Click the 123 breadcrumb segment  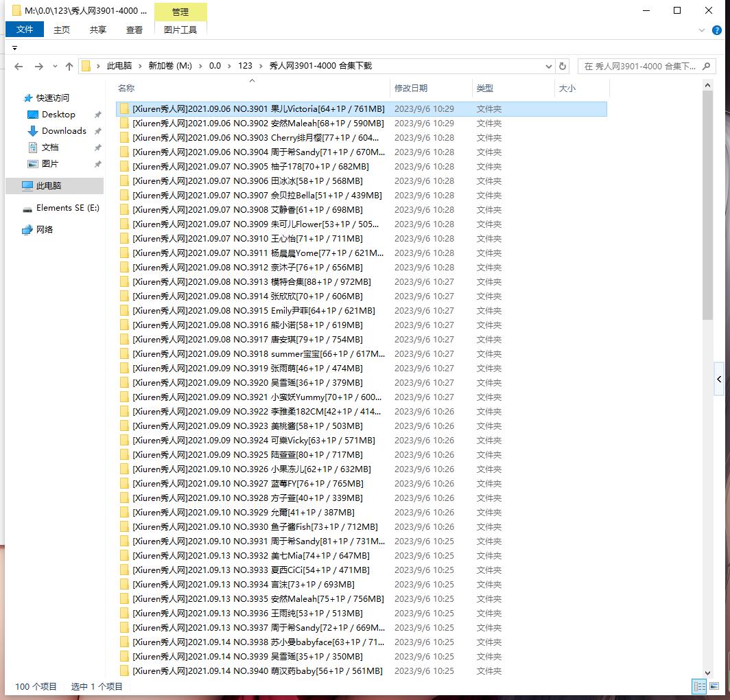coord(245,66)
